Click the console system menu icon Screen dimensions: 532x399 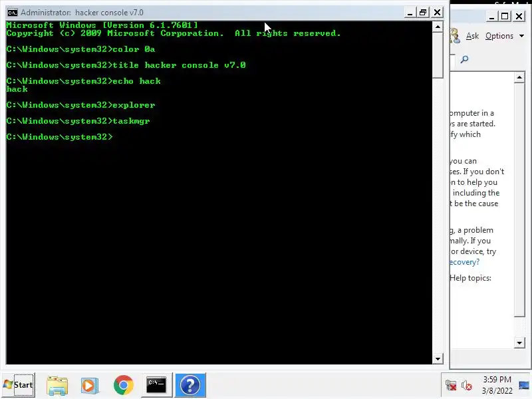[x=12, y=13]
